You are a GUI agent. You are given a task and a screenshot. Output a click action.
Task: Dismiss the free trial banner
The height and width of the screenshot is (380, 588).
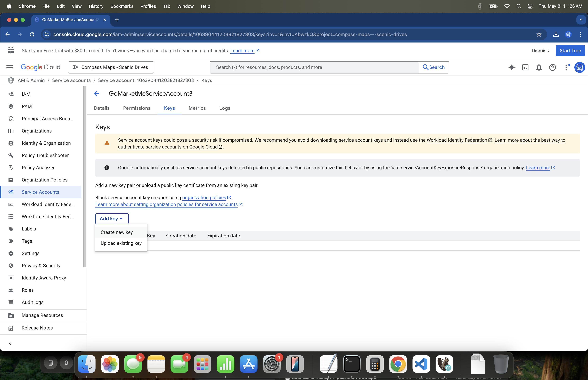click(540, 51)
